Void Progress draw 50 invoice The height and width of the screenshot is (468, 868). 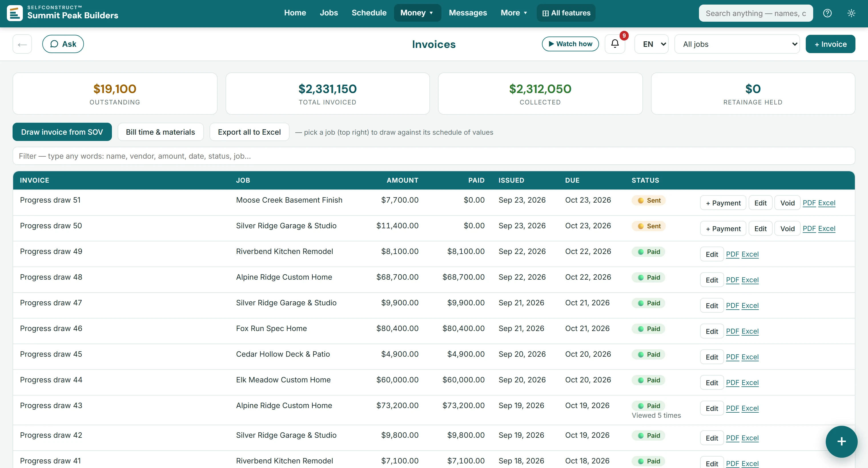pyautogui.click(x=787, y=229)
